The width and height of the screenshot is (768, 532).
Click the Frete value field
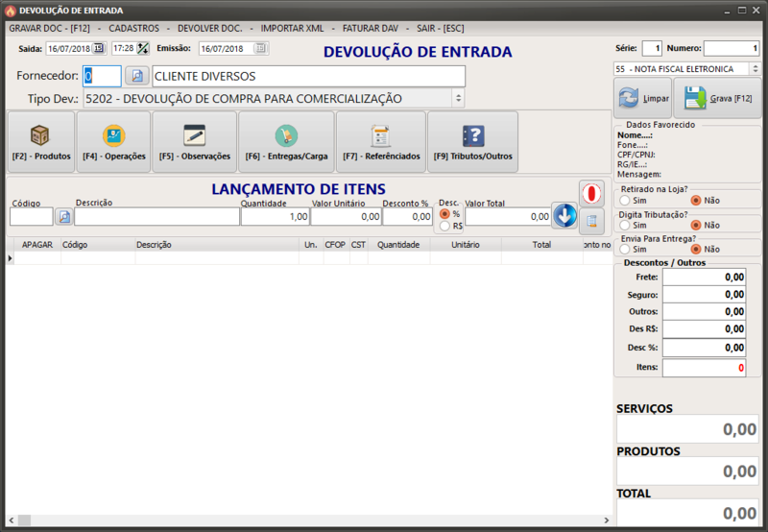coord(704,278)
